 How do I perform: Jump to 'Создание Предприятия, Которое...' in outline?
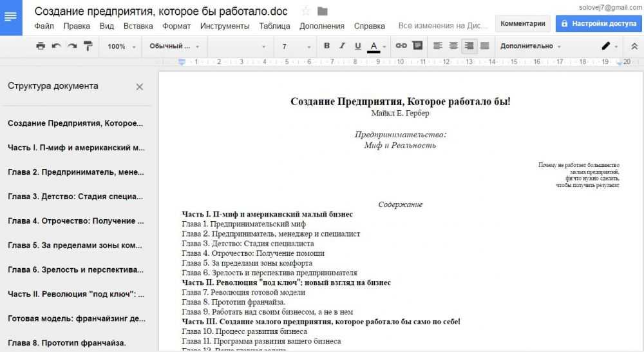pyautogui.click(x=75, y=123)
